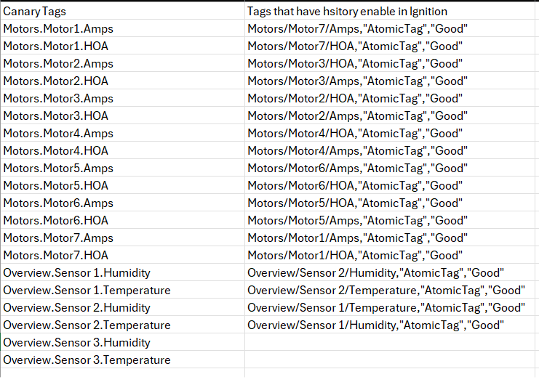
Task: Select the Tags that have hsitory enable header
Action: click(x=391, y=11)
